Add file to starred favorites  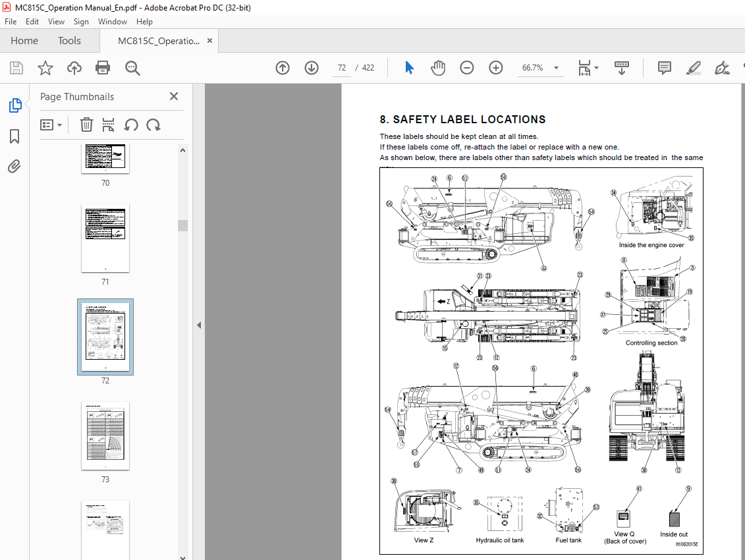click(45, 68)
